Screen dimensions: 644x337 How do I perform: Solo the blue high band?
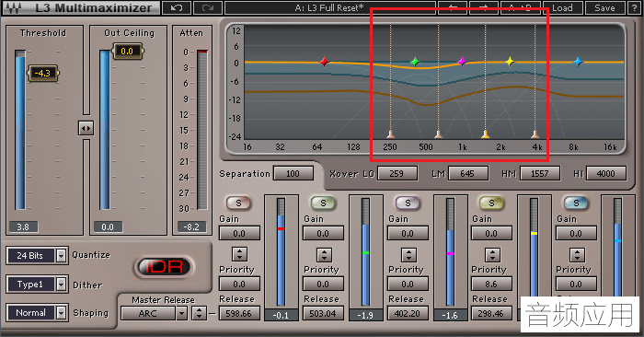(576, 203)
